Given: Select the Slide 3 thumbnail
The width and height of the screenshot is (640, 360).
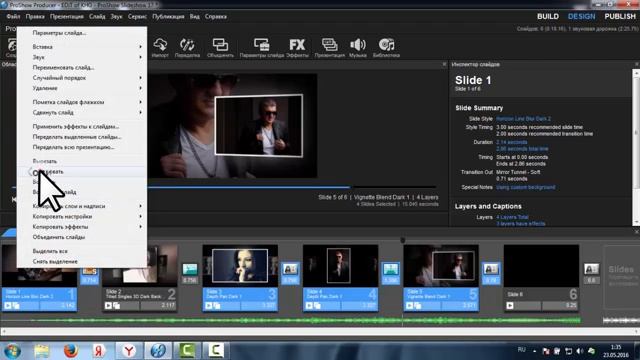Looking at the screenshot, I should (x=240, y=266).
